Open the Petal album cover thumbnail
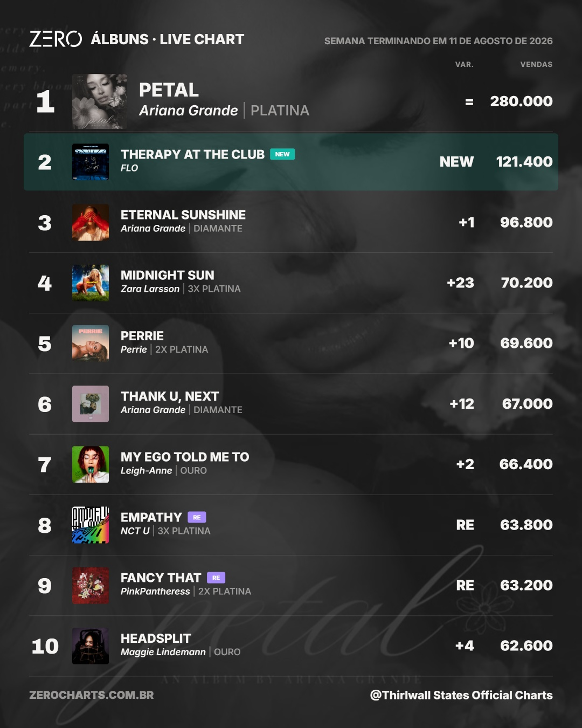This screenshot has width=582, height=728. tap(100, 101)
